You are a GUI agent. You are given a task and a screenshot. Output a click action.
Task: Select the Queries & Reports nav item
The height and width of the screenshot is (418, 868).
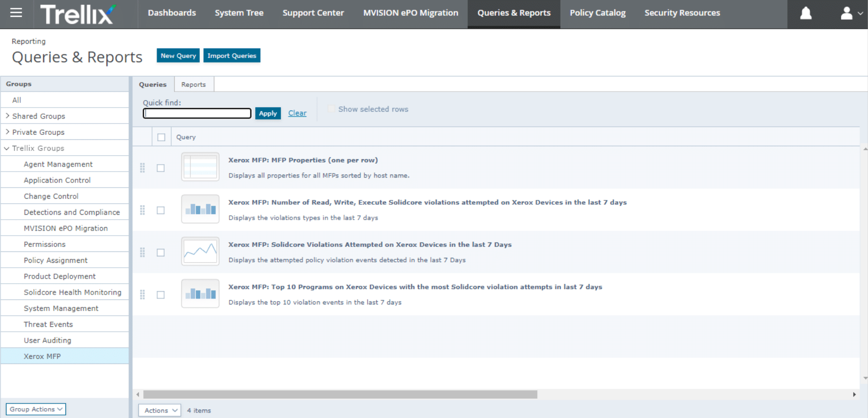pos(514,13)
